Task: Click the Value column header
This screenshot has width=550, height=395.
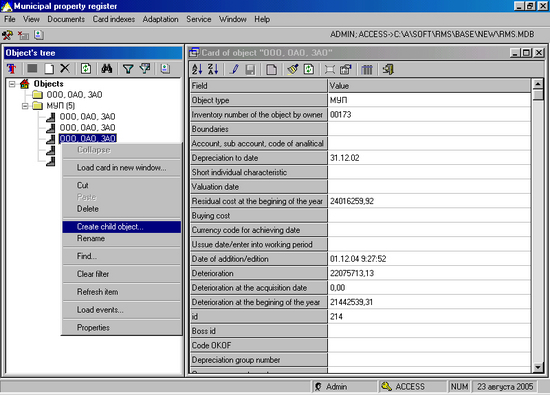Action: [429, 86]
